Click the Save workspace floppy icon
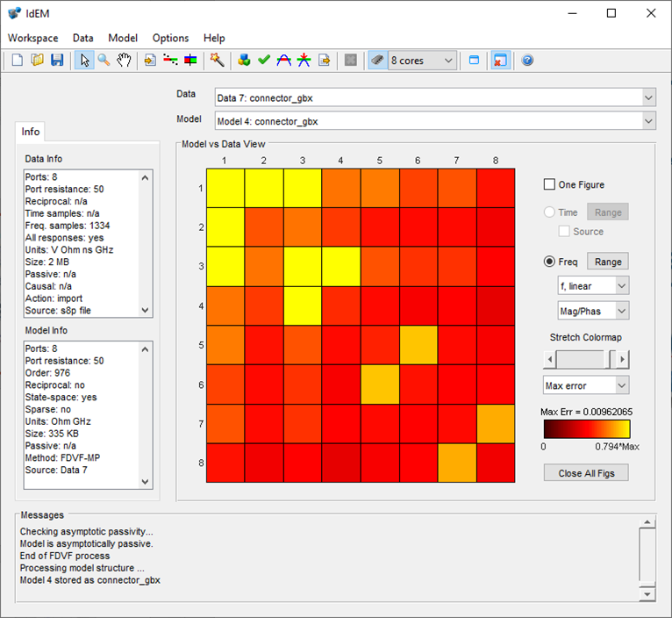 tap(57, 61)
